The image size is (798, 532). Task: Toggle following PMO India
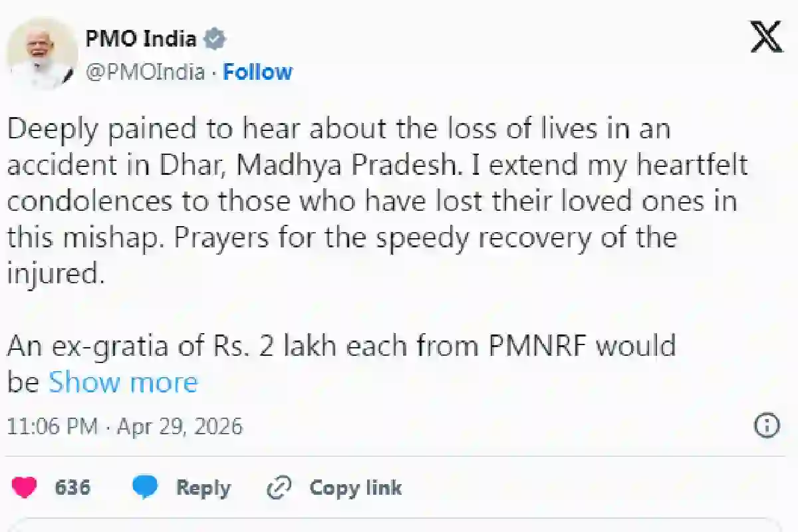coord(258,72)
